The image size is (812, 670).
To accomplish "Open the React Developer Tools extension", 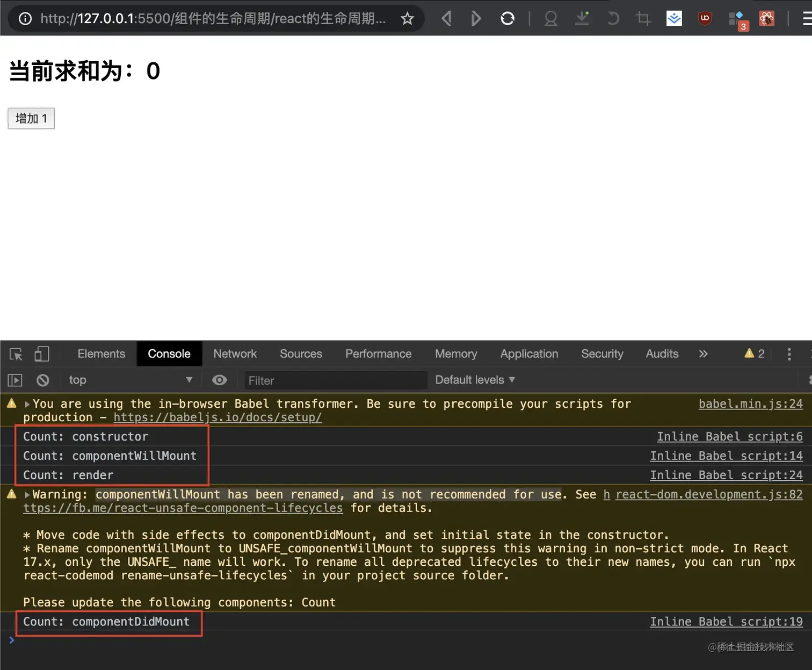I will point(767,19).
